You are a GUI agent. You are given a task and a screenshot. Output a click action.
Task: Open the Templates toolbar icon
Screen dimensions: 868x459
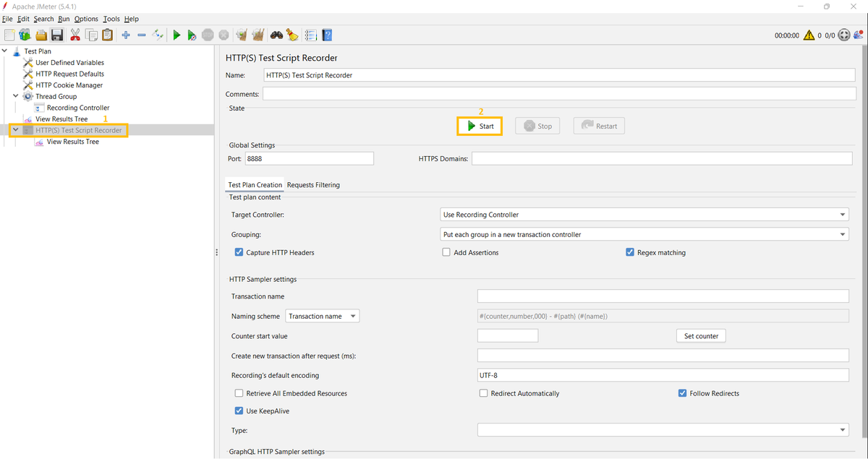tap(25, 35)
